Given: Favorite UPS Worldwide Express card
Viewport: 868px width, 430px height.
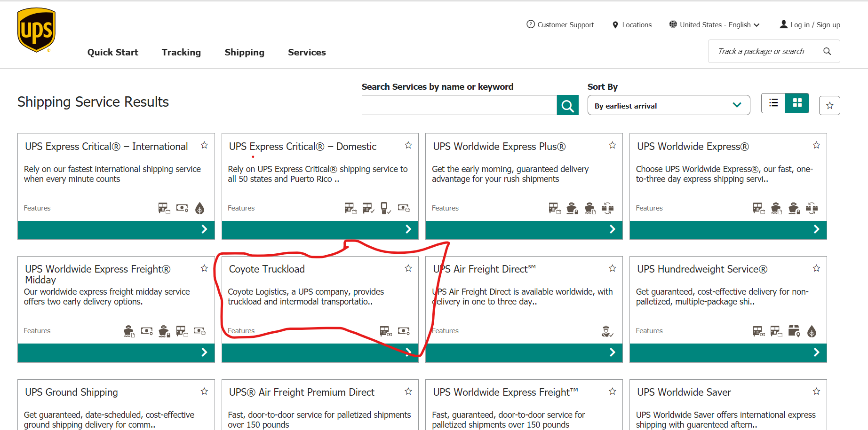Looking at the screenshot, I should (816, 145).
